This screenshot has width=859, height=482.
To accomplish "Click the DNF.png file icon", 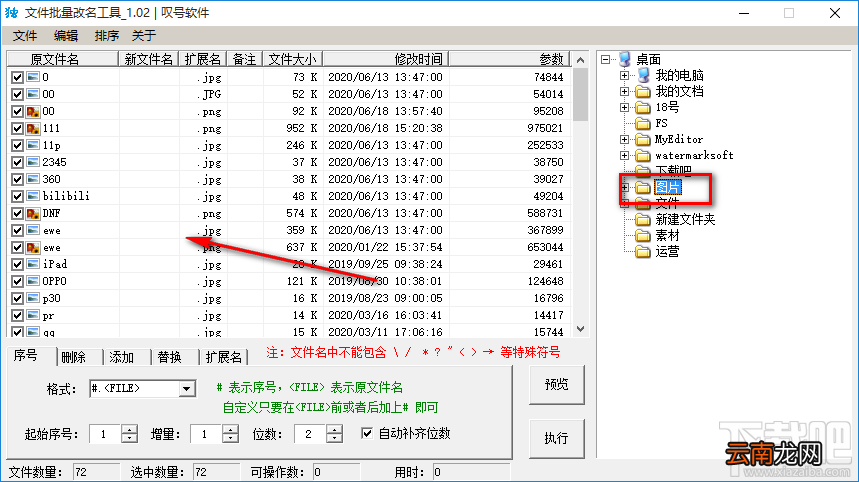I will 33,213.
